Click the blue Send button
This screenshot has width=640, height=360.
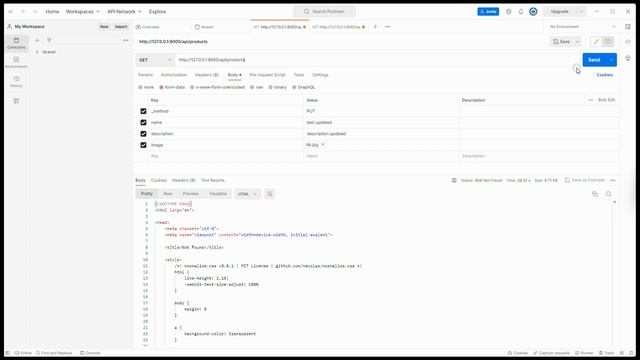pyautogui.click(x=594, y=60)
